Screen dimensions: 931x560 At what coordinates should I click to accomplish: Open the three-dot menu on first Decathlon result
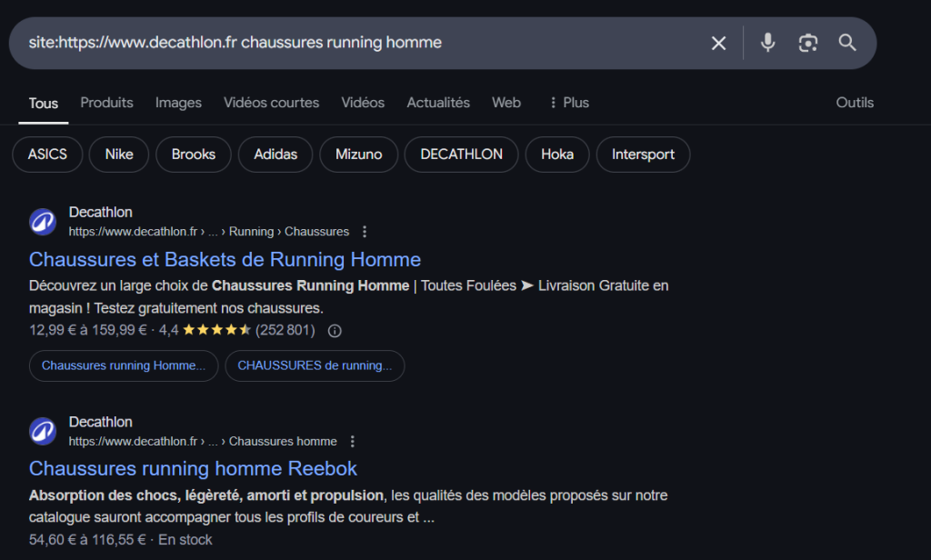tap(364, 232)
